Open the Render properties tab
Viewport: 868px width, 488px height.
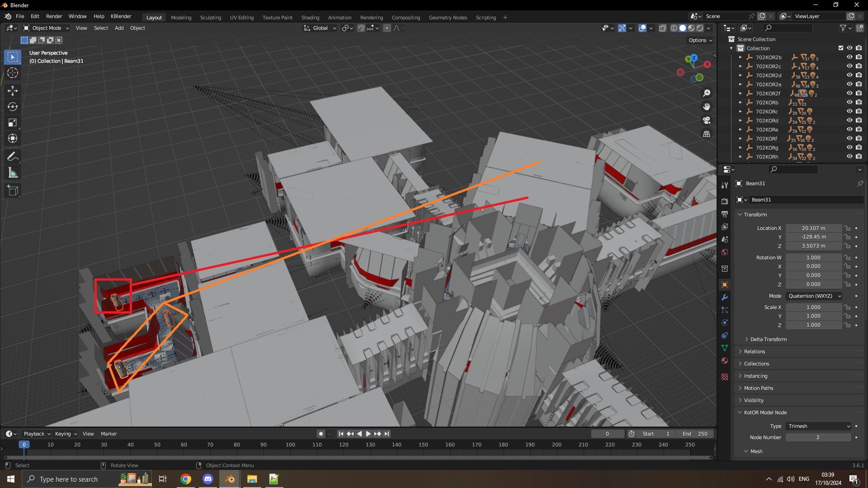coord(725,201)
